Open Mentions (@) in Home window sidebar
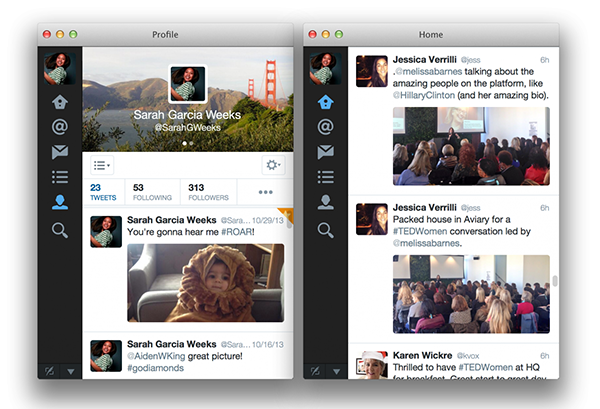Screen dimensions: 600x409 [x=325, y=127]
